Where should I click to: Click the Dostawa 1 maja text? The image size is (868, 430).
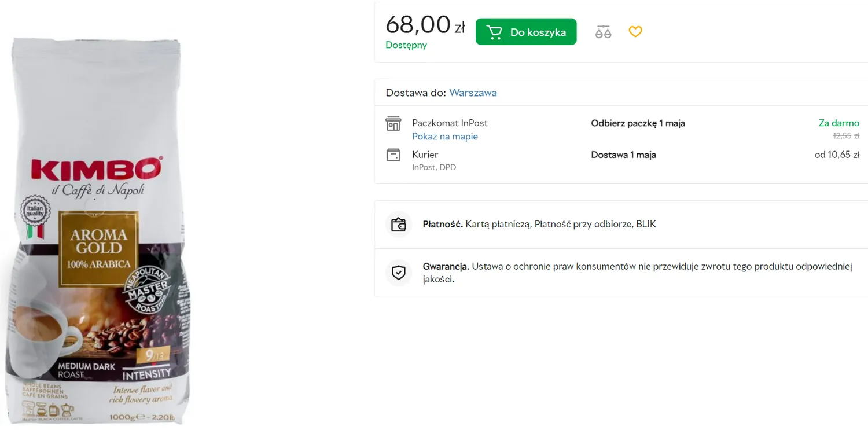point(623,155)
